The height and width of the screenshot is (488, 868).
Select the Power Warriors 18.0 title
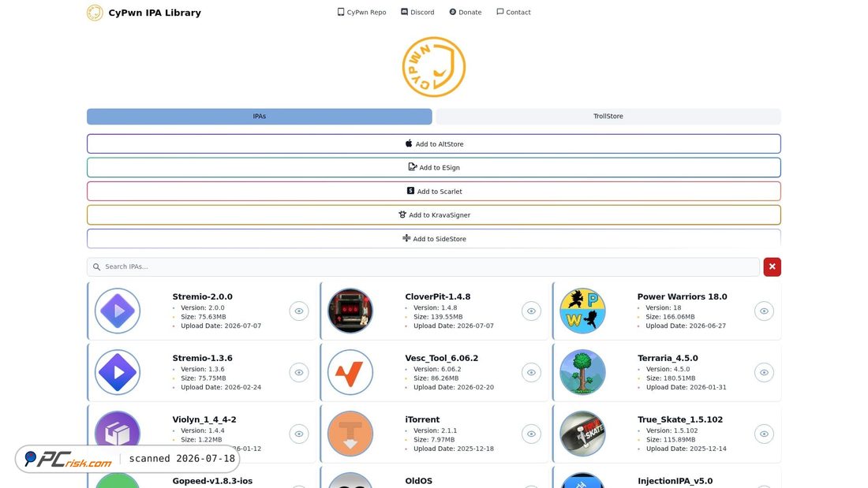click(682, 296)
